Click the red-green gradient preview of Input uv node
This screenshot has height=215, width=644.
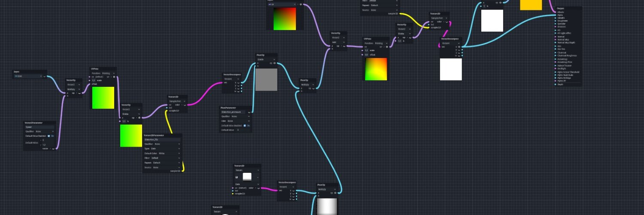point(284,18)
